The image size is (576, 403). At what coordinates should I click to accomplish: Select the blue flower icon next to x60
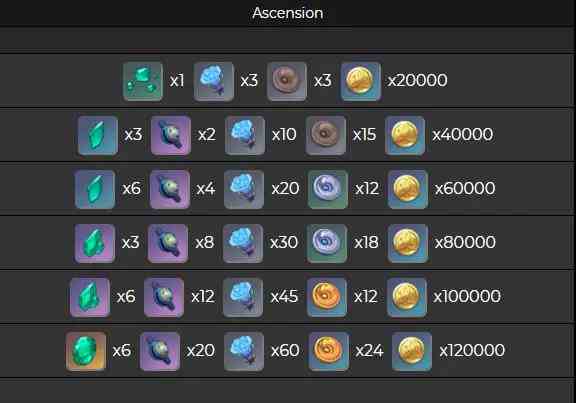pyautogui.click(x=244, y=351)
